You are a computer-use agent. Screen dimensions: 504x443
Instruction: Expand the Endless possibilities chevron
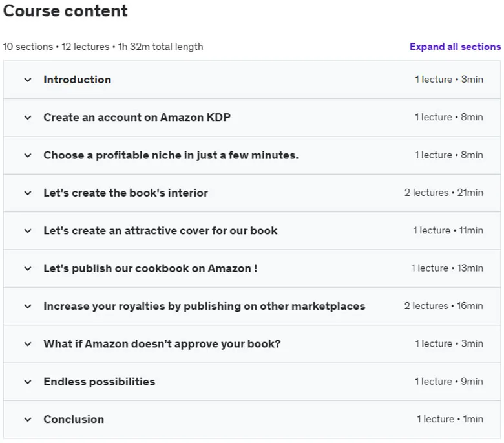coord(28,382)
